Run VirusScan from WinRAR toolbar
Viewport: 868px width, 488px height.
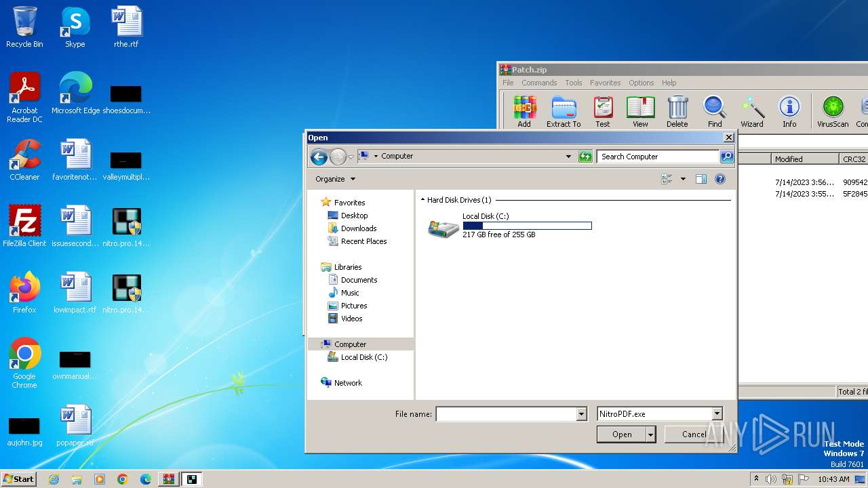[x=833, y=112]
